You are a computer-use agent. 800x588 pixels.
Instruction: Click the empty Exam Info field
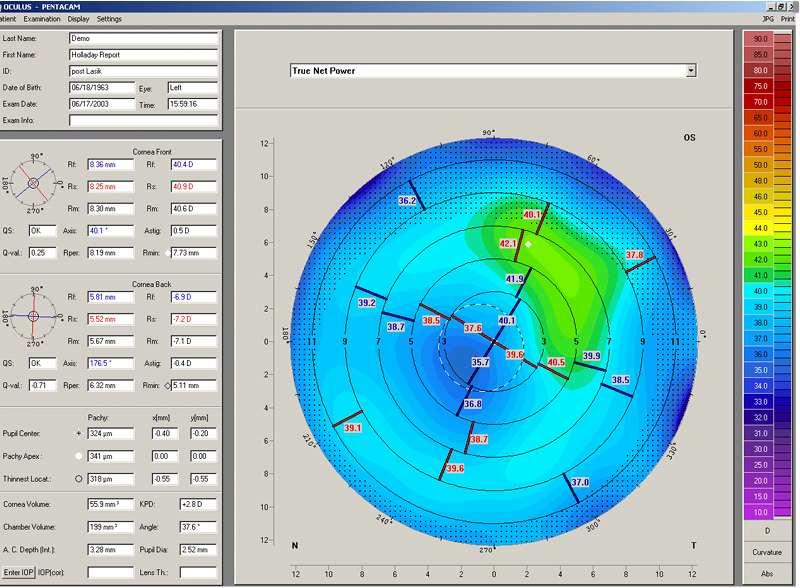143,120
